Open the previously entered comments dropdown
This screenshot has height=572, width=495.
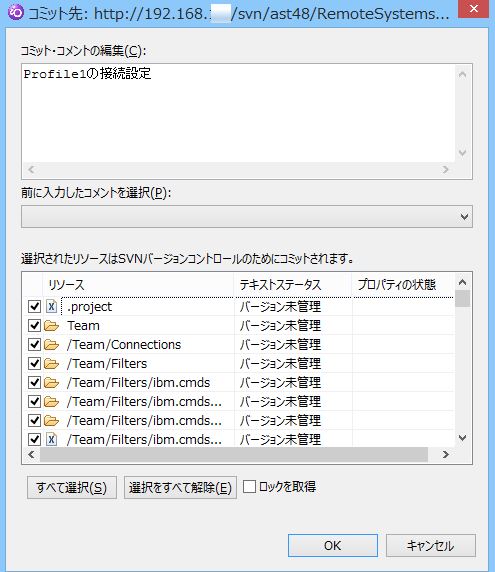pos(464,217)
